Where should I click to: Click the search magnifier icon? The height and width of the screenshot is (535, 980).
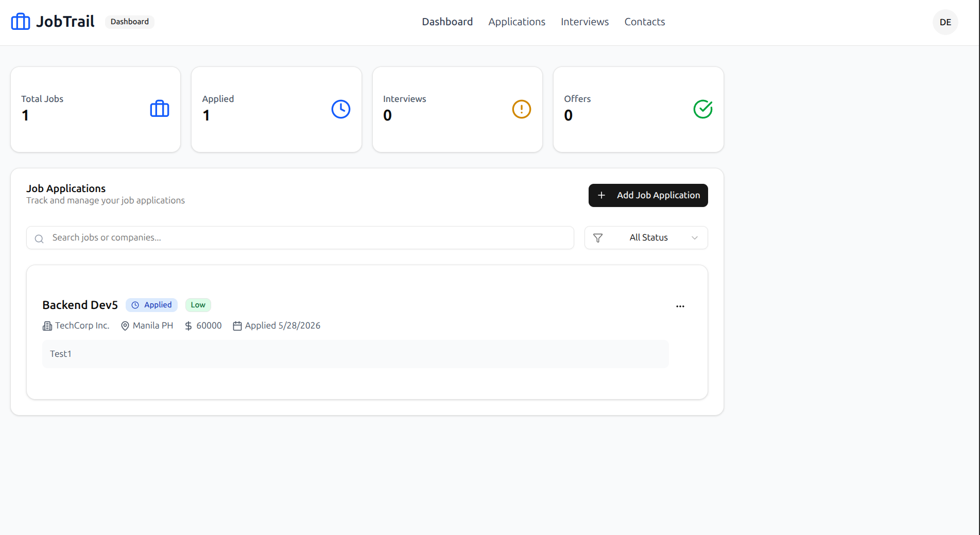click(x=39, y=238)
